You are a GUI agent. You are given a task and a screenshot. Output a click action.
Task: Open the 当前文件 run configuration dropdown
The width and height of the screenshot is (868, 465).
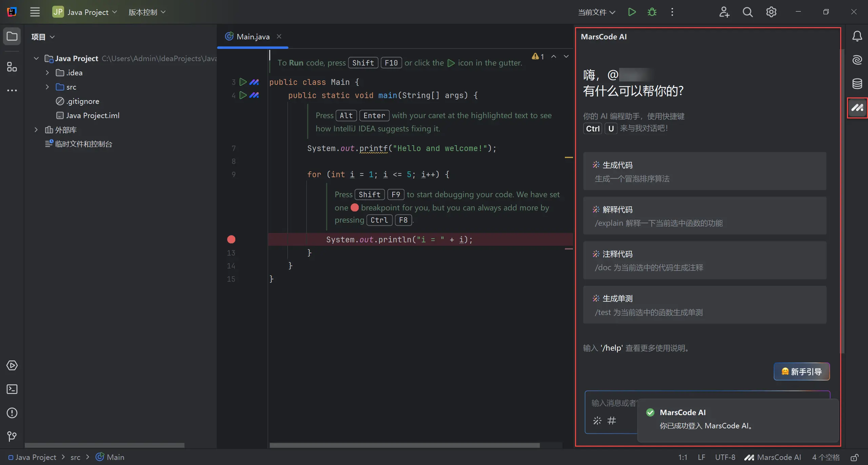point(596,12)
